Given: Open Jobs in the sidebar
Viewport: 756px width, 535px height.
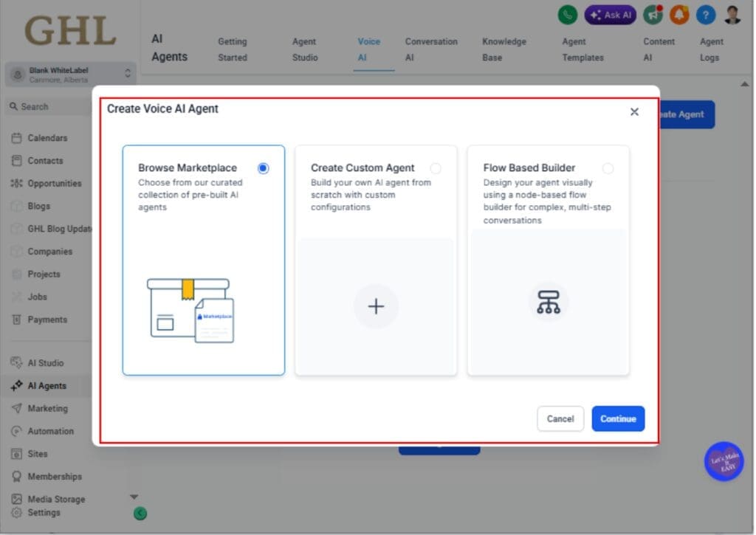Looking at the screenshot, I should tap(37, 297).
